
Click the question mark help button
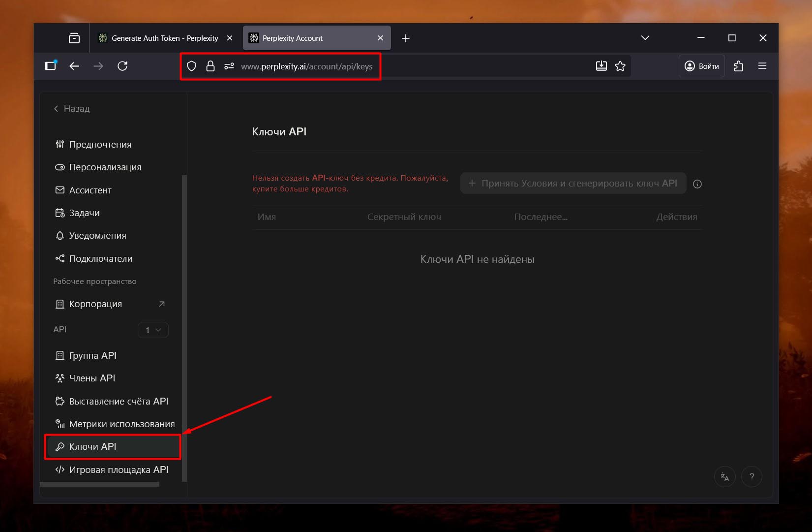tap(752, 476)
